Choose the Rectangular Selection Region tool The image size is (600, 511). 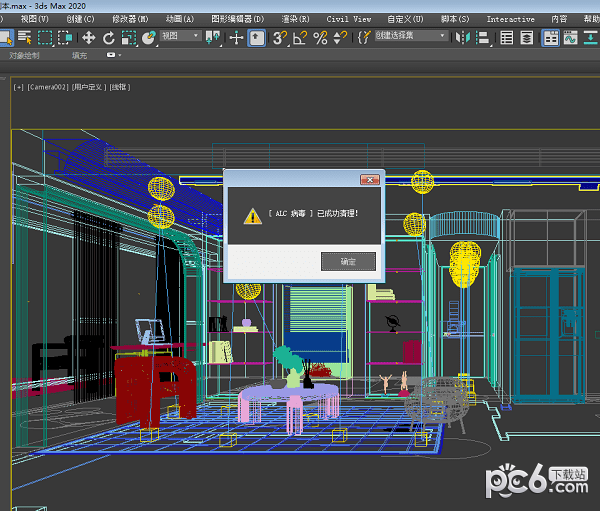click(x=45, y=38)
